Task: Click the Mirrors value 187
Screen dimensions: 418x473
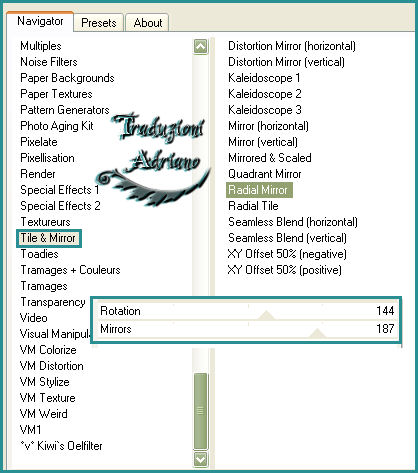Action: click(385, 329)
